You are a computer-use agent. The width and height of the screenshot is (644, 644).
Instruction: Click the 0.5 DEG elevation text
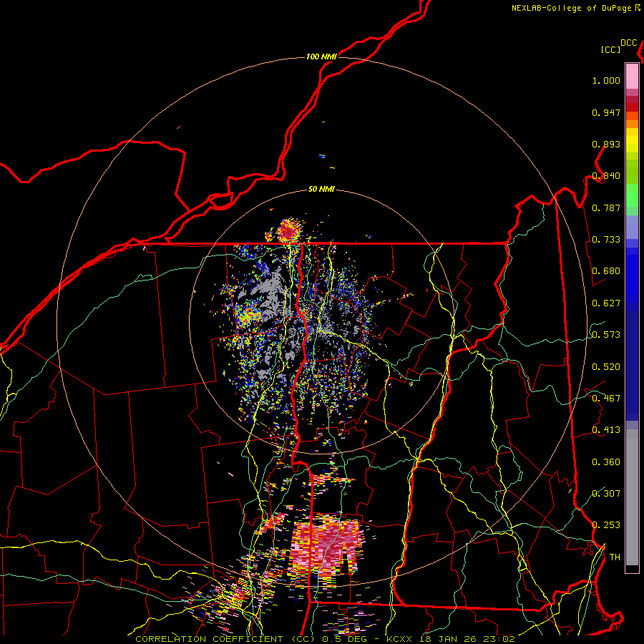[346, 639]
